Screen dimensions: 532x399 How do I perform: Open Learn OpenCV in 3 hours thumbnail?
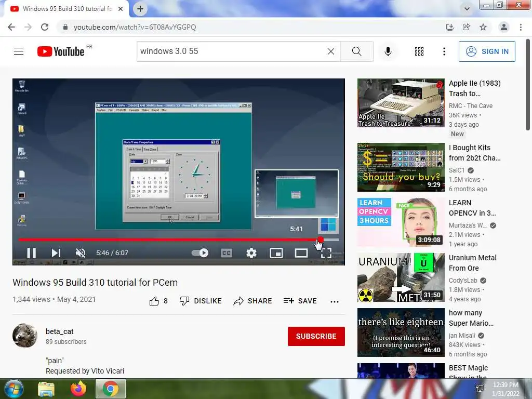401,222
